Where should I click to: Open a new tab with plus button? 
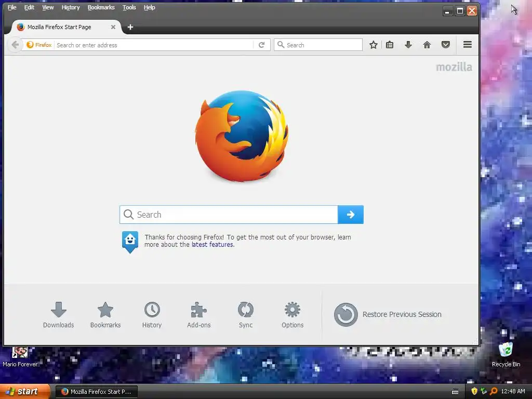point(130,27)
